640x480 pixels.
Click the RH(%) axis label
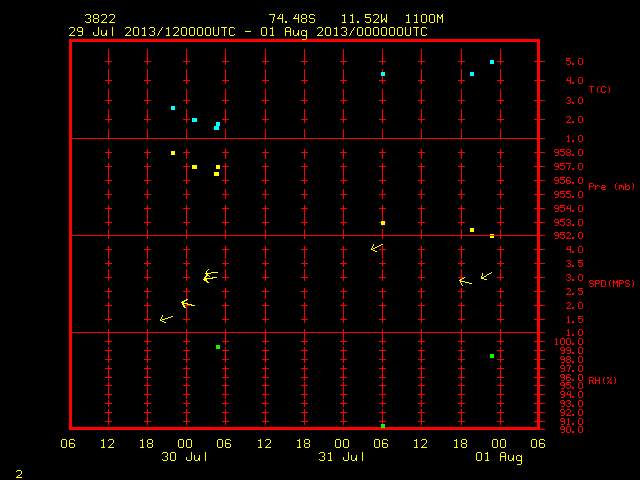[602, 380]
